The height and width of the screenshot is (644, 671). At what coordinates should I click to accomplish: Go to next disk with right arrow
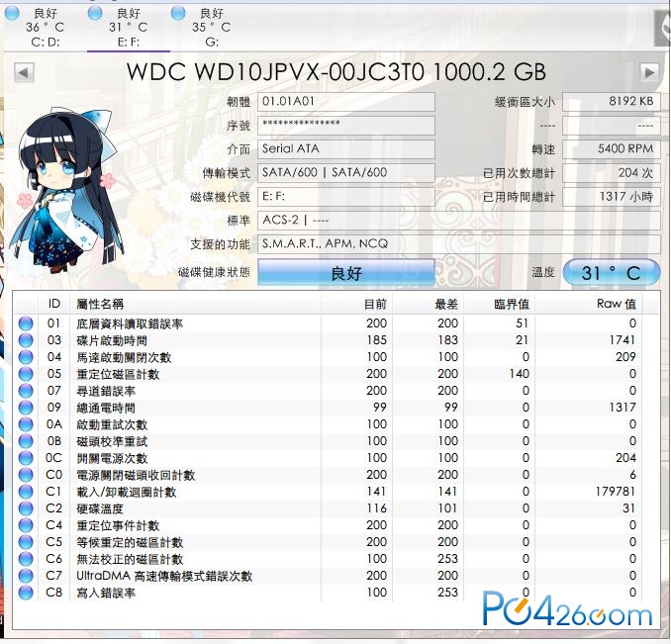[649, 72]
